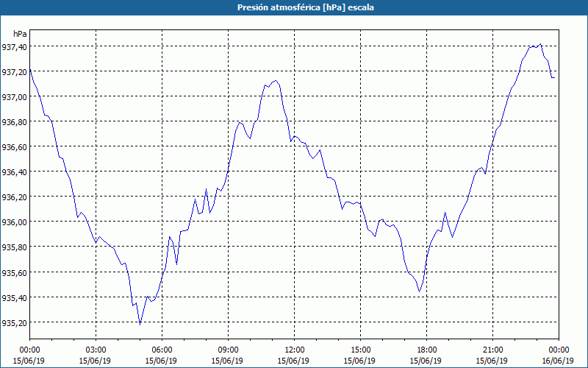The width and height of the screenshot is (588, 368).
Task: Click the pressure peak near 23:00
Action: 540,44
